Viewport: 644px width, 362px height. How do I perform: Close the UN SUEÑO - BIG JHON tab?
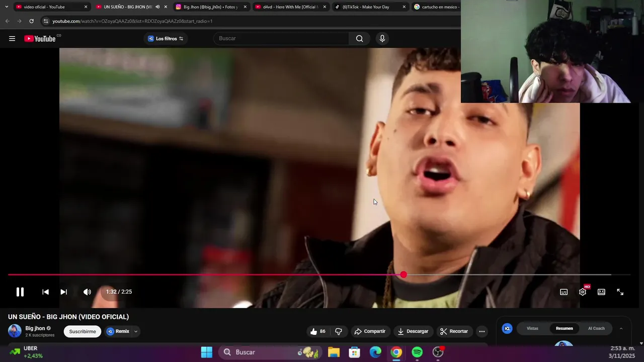[166, 7]
